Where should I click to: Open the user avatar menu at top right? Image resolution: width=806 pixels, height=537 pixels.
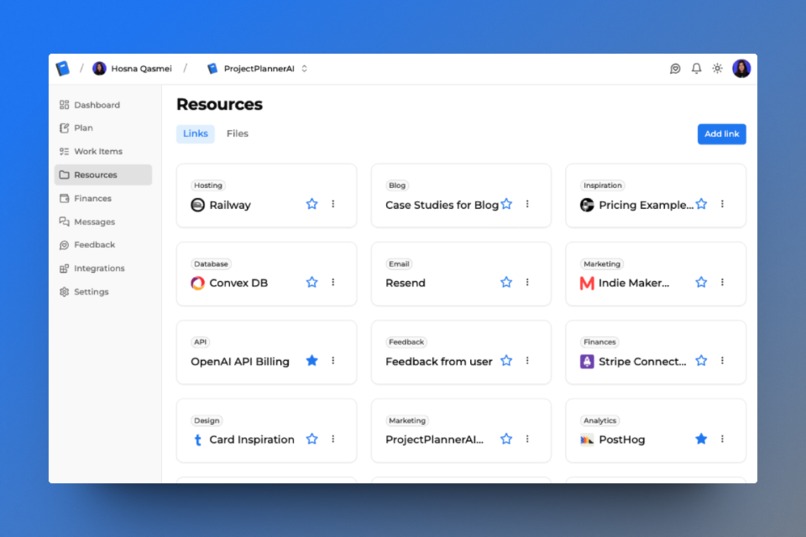click(x=741, y=68)
